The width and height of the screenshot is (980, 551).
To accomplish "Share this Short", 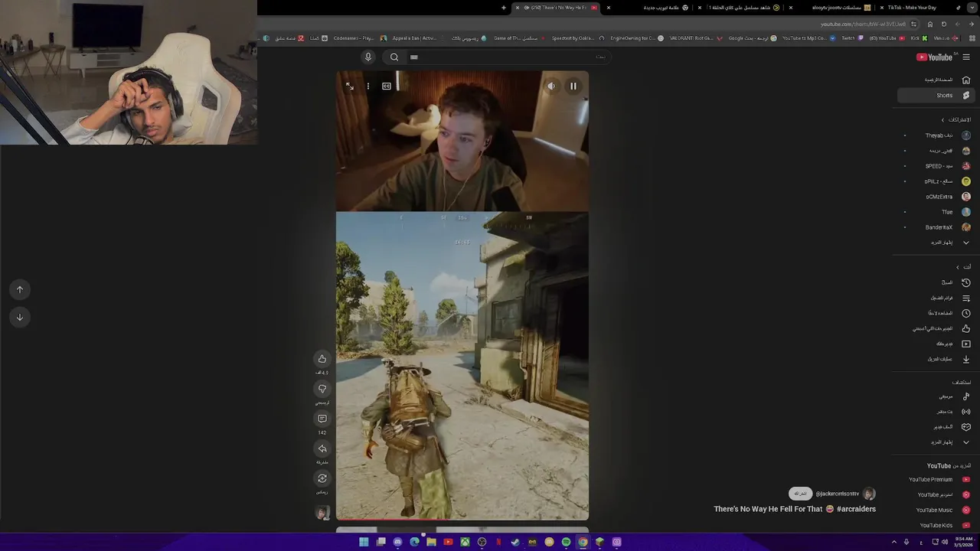I will (x=322, y=448).
